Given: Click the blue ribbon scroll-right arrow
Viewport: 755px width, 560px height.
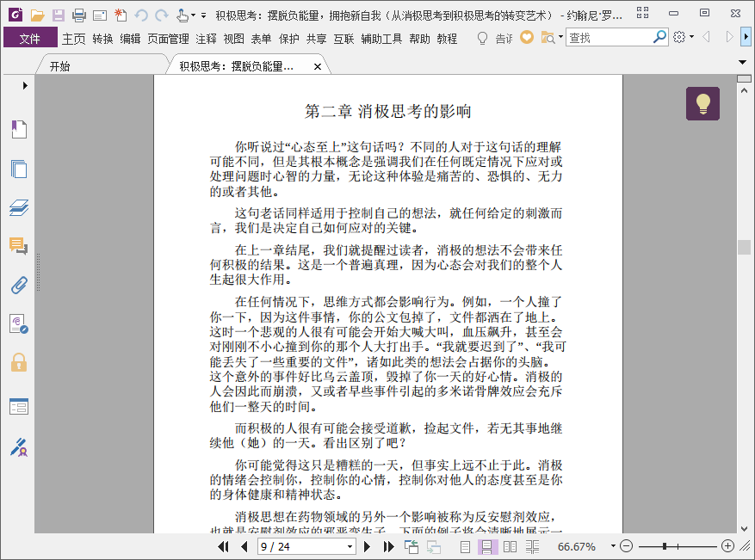Looking at the screenshot, I should pos(746,37).
